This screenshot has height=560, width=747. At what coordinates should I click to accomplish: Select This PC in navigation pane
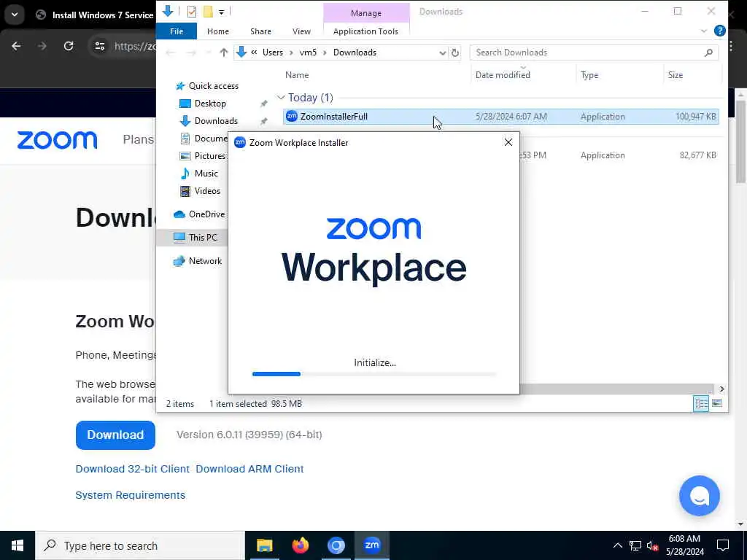pos(203,237)
